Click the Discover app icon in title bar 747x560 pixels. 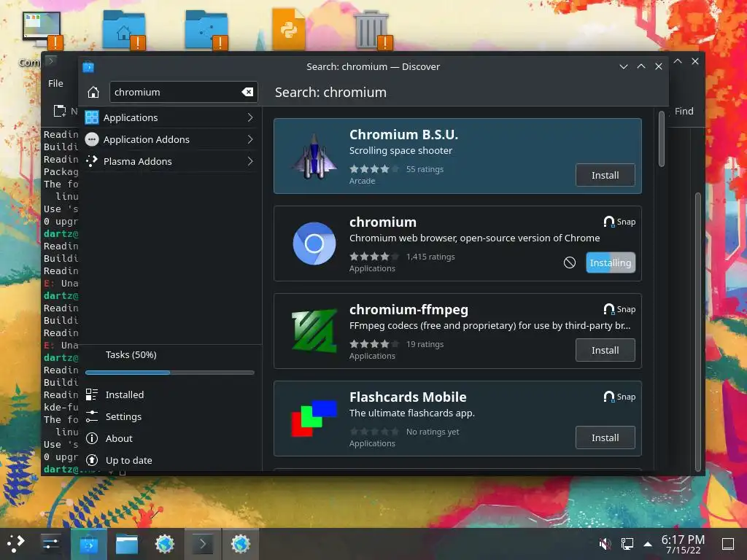[x=88, y=67]
